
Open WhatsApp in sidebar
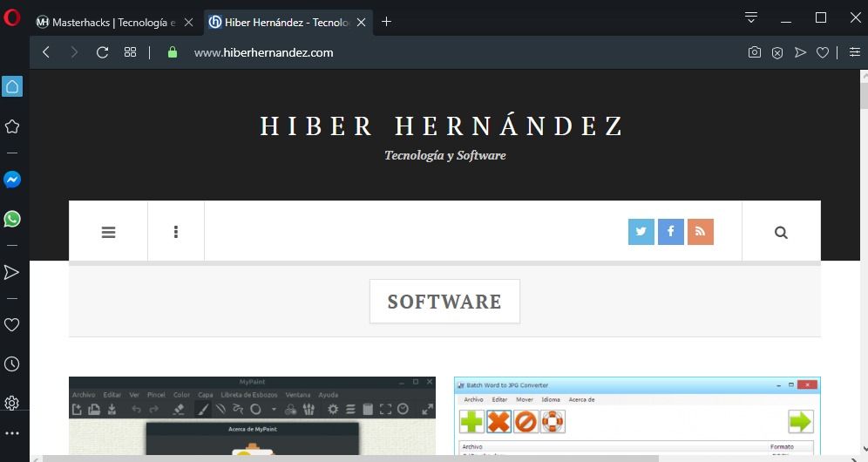[12, 219]
